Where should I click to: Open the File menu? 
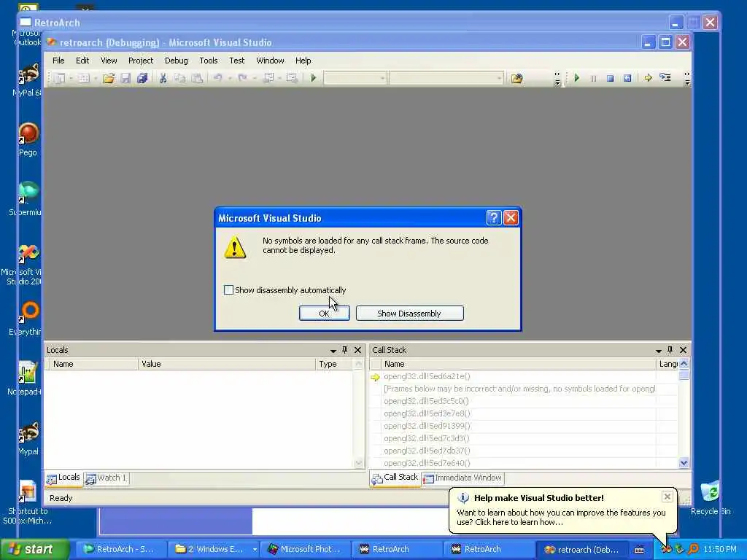click(58, 61)
